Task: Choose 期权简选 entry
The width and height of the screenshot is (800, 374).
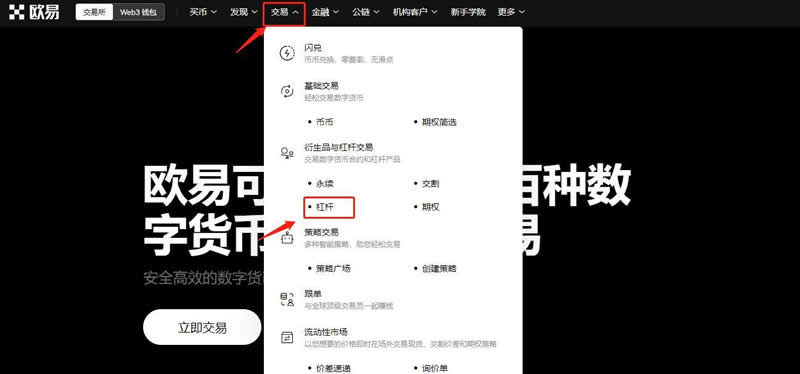Action: [x=439, y=122]
